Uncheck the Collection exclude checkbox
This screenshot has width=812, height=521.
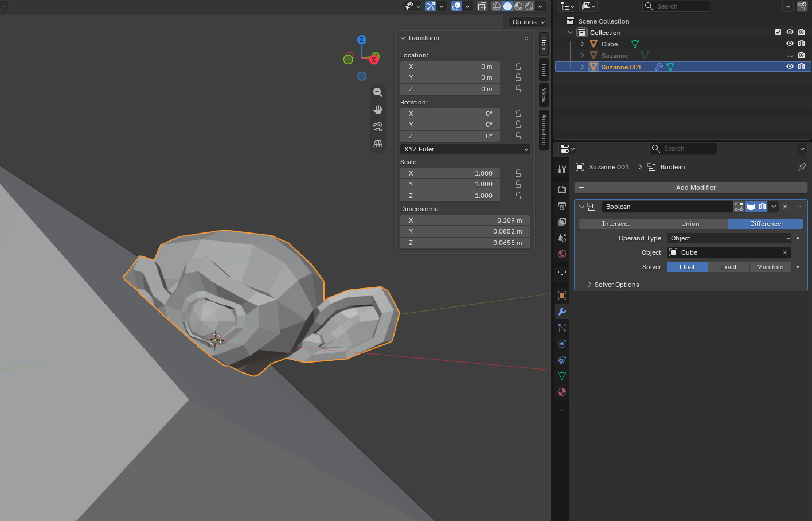[x=778, y=32]
